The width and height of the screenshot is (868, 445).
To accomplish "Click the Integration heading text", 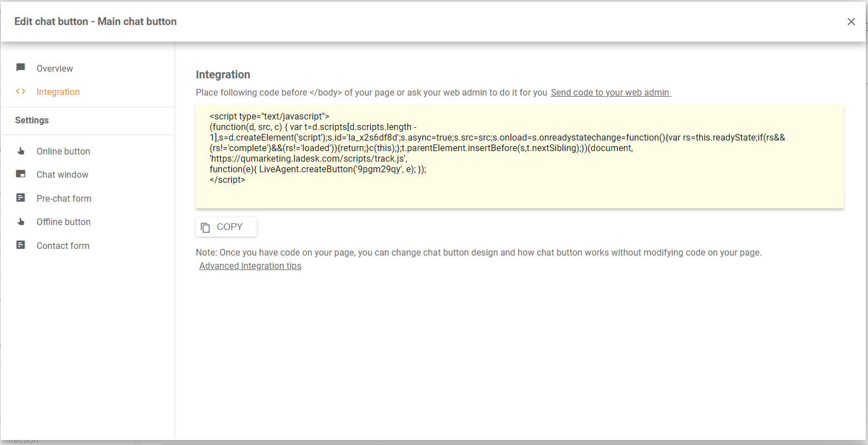I will pyautogui.click(x=223, y=74).
